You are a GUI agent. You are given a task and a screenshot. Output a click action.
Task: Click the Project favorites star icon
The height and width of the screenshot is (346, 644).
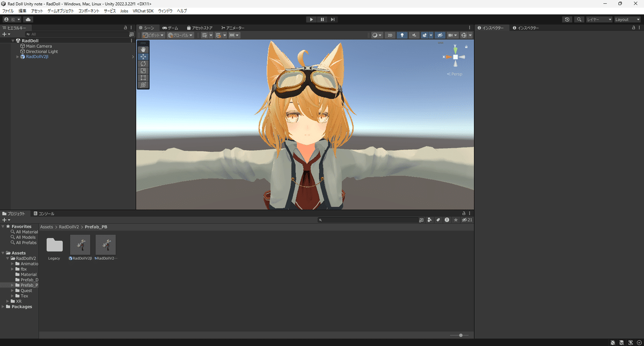tap(456, 220)
